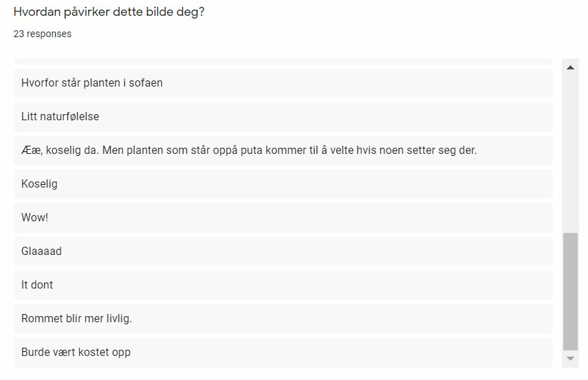Viewport: 588px width, 380px height.
Task: Click the partially hidden response row at top
Action: (283, 61)
